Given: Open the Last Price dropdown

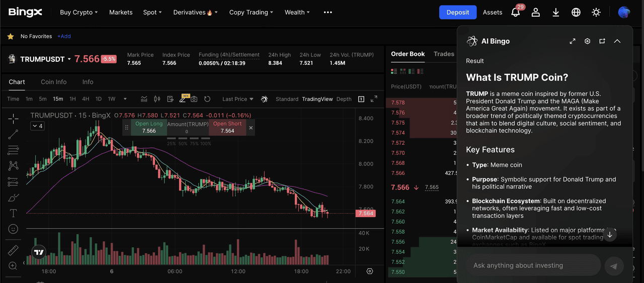Looking at the screenshot, I should point(238,99).
